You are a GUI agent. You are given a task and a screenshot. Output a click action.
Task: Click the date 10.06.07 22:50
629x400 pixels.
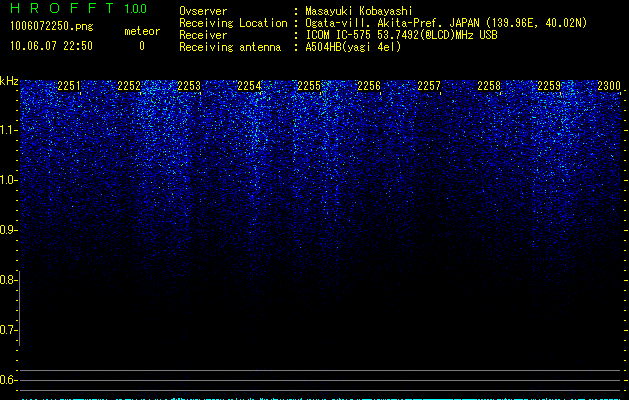51,46
